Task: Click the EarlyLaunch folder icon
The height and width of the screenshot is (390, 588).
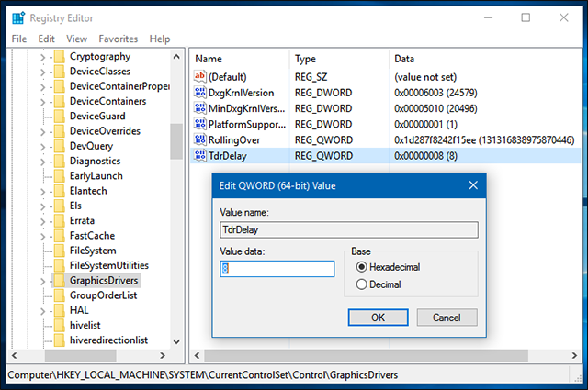Action: (x=60, y=176)
